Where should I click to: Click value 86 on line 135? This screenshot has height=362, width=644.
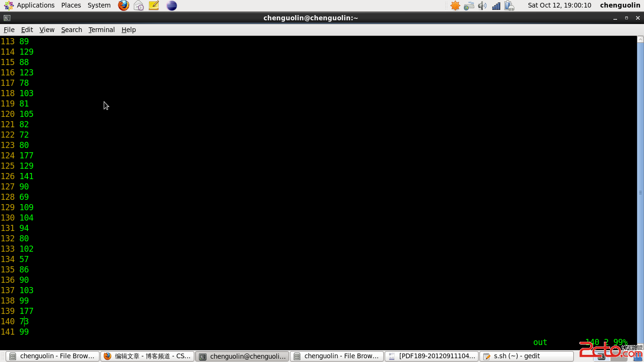(x=24, y=270)
